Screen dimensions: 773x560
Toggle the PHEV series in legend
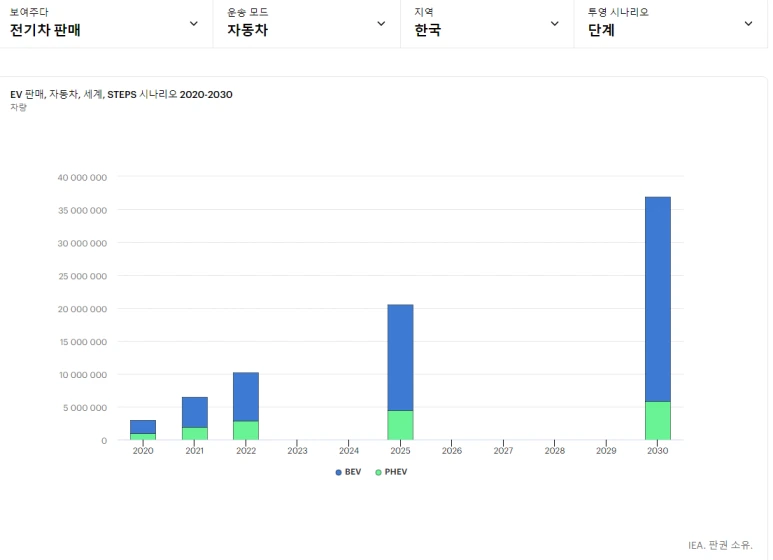[391, 472]
